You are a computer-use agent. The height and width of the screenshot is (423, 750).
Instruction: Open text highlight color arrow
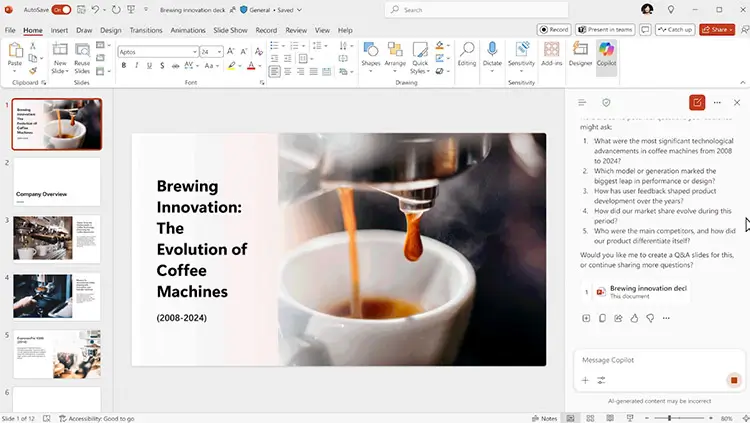pyautogui.click(x=240, y=66)
